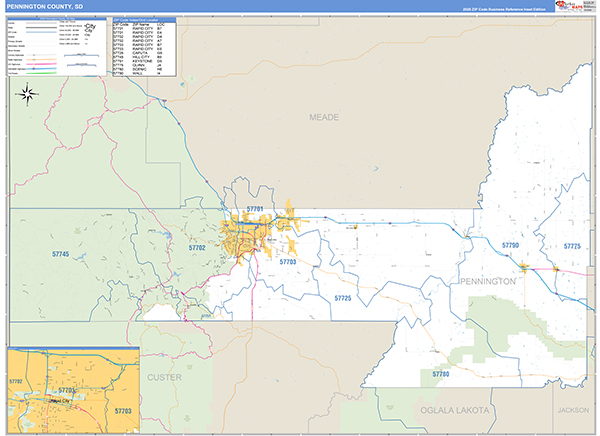Select the MEADE county label
The height and width of the screenshot is (436, 600).
coord(325,118)
